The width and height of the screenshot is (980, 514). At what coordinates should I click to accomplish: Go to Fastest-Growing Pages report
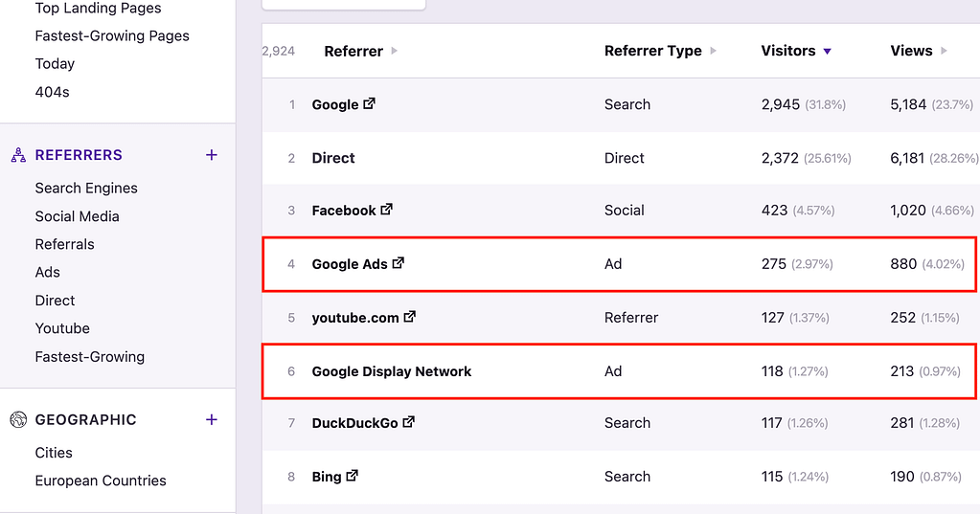click(x=112, y=35)
